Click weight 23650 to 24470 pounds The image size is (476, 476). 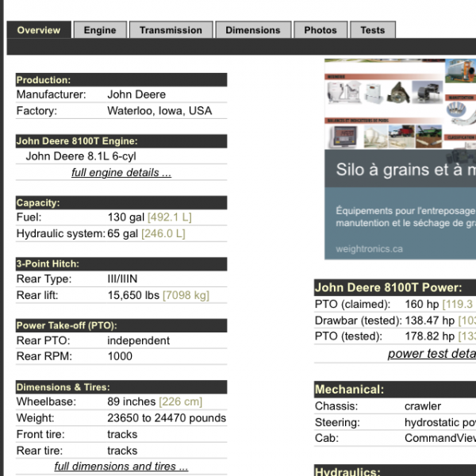click(x=167, y=418)
